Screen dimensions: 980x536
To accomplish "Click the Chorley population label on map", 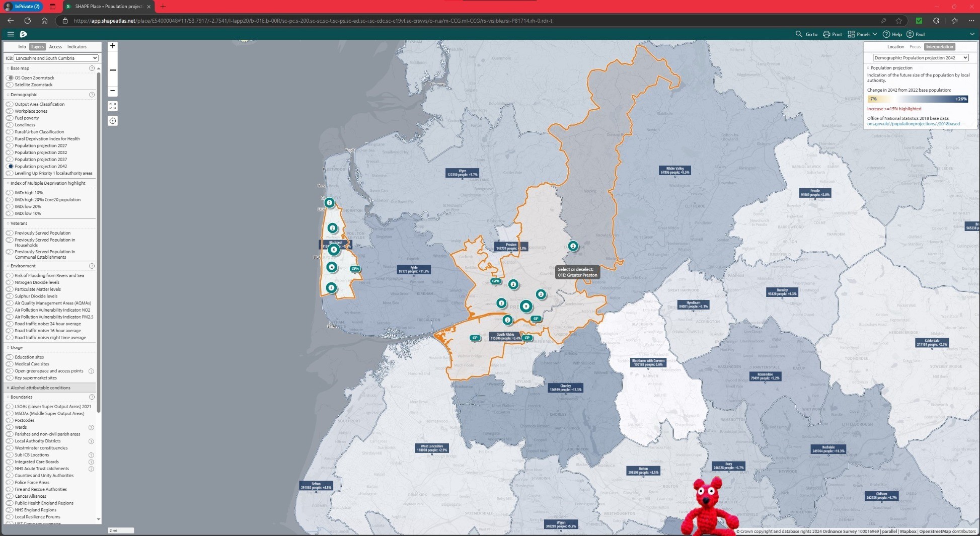I will pyautogui.click(x=565, y=388).
